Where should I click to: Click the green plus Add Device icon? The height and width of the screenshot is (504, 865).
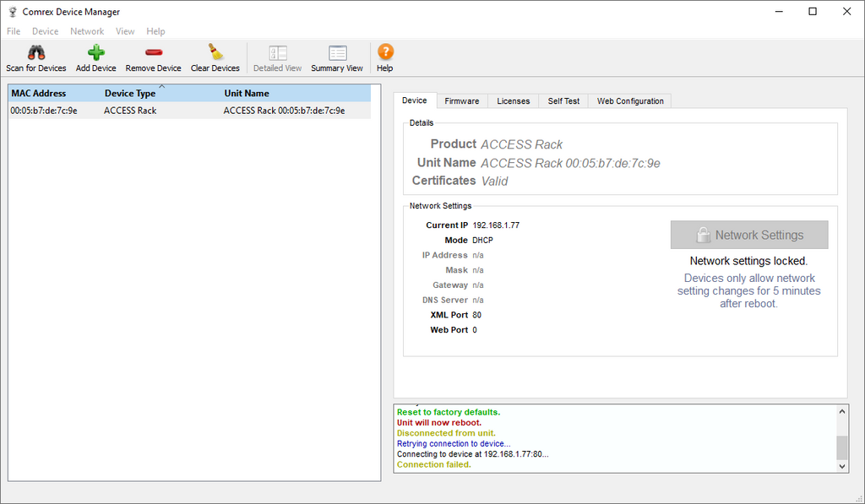click(96, 52)
